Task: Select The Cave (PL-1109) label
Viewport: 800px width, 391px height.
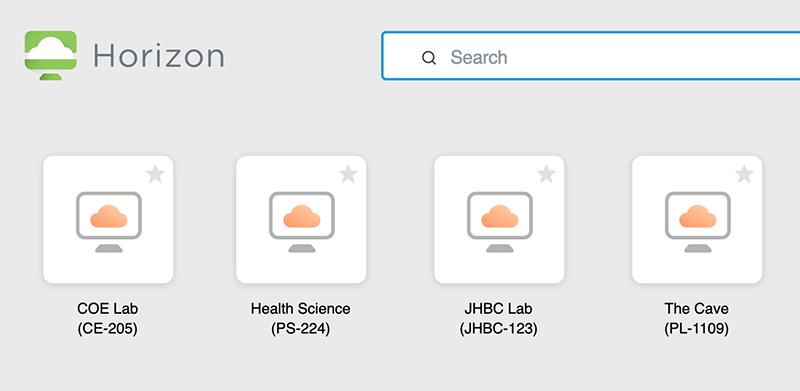Action: click(696, 319)
